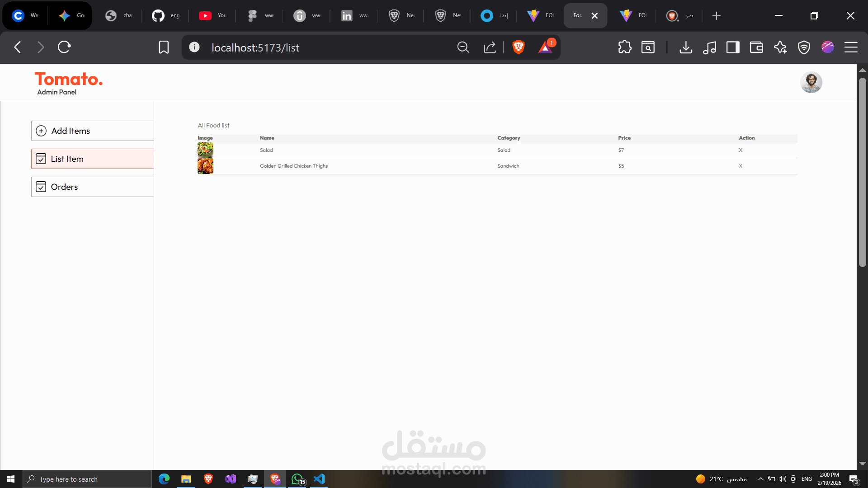
Task: Open Visual Studio Code from taskbar
Action: (x=319, y=479)
